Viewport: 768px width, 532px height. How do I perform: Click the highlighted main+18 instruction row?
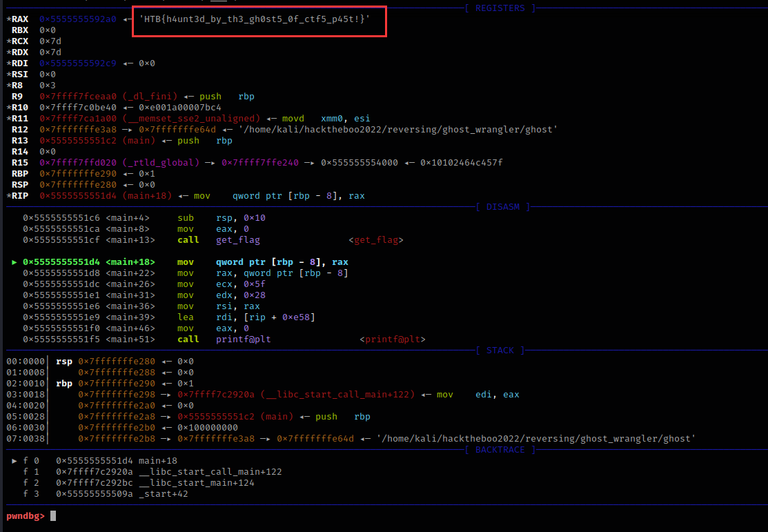point(173,262)
